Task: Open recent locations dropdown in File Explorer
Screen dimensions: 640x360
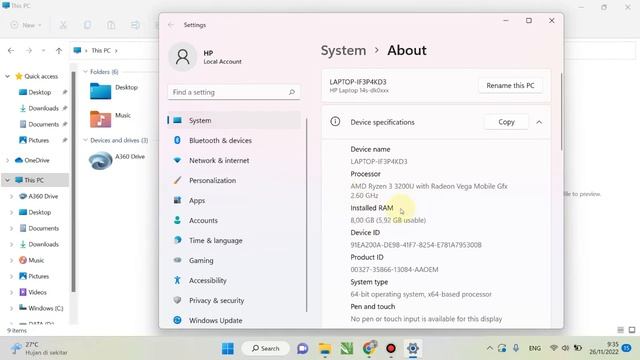Action: pos(43,51)
